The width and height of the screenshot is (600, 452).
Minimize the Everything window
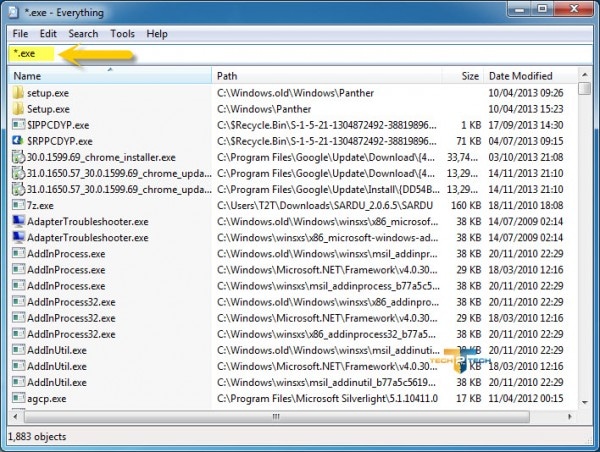click(x=519, y=9)
